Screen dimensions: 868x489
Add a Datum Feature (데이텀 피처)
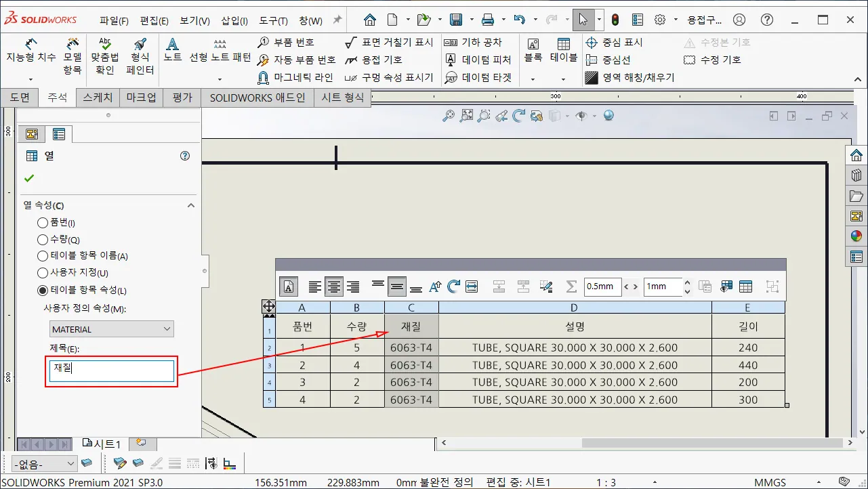(478, 60)
